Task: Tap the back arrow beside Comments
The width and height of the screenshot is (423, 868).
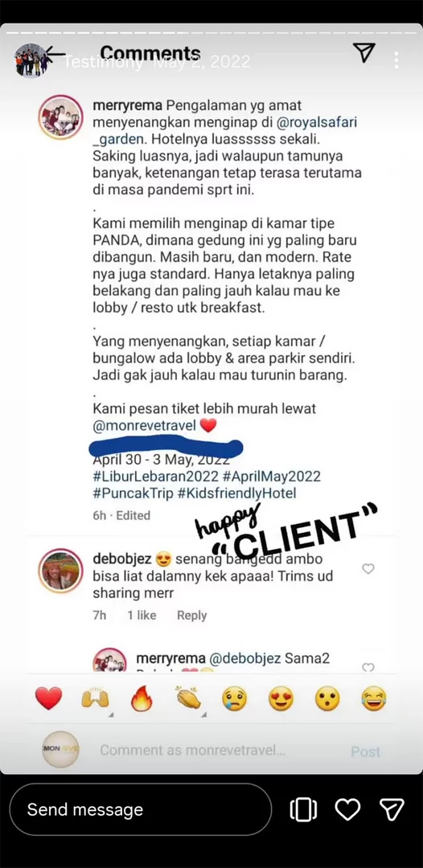Action: 55,53
